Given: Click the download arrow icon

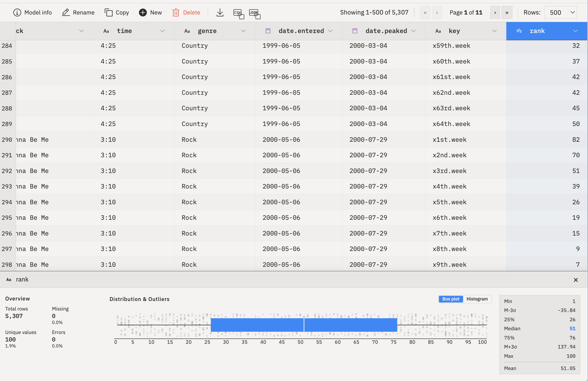Looking at the screenshot, I should (220, 12).
